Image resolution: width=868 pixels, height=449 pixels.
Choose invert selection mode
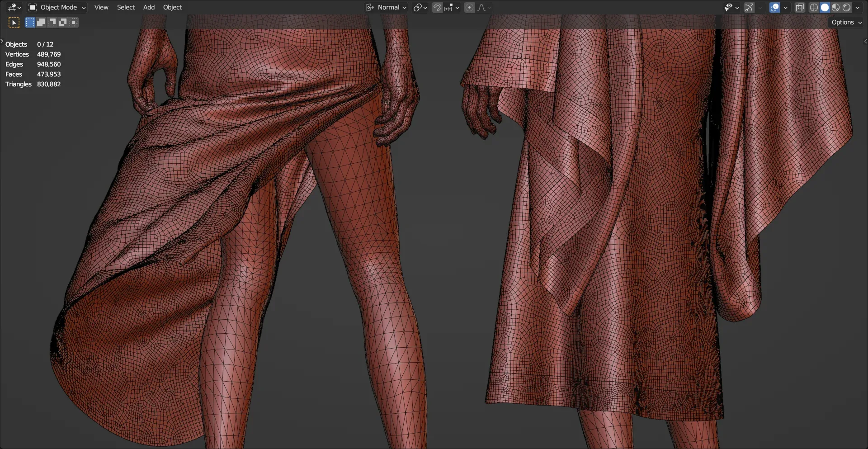pos(62,22)
